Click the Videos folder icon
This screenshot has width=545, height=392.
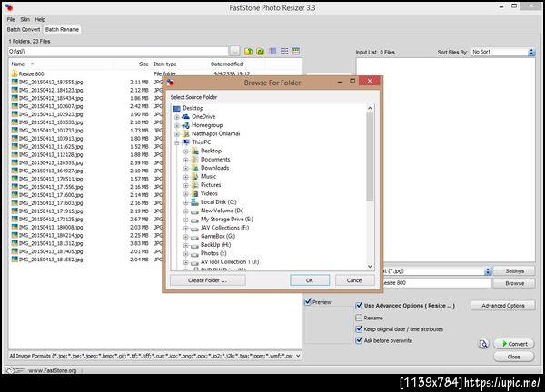coord(194,193)
